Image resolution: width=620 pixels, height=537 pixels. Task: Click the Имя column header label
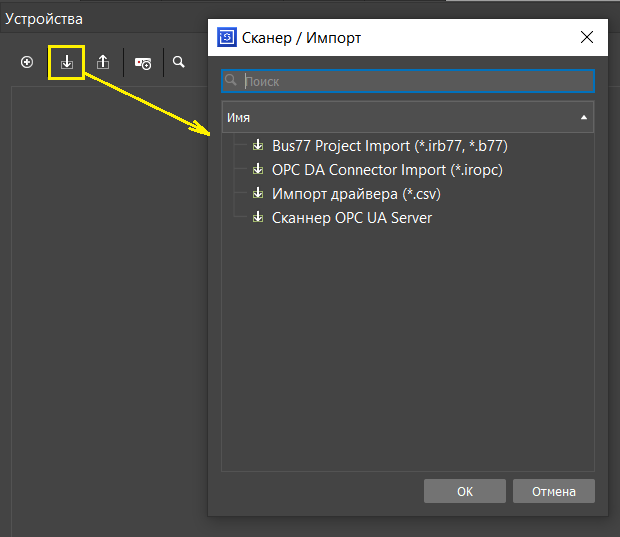click(x=239, y=117)
